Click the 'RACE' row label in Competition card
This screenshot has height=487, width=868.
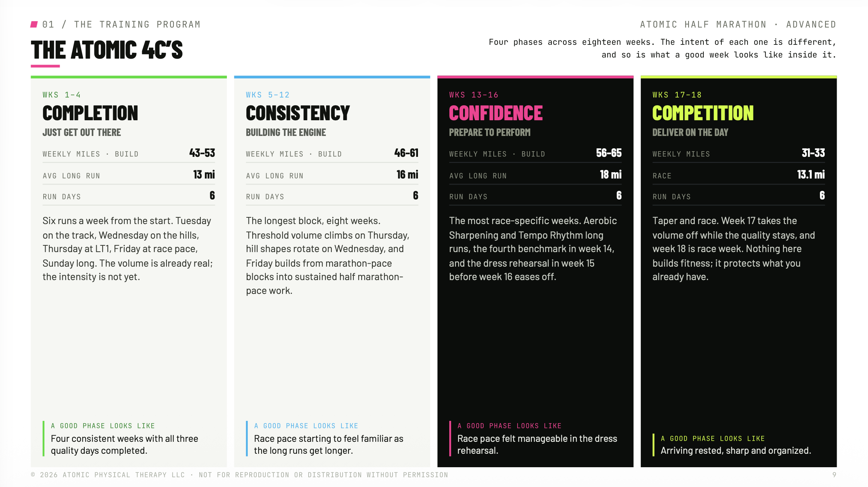pos(662,176)
